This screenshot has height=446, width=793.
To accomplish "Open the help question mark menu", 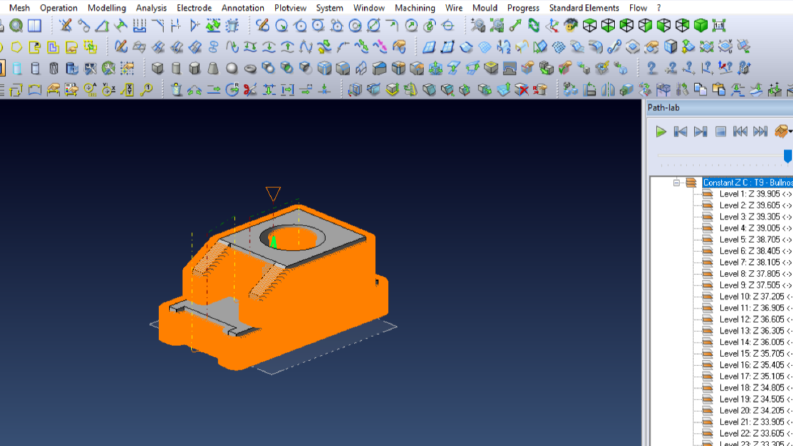I will [x=658, y=8].
